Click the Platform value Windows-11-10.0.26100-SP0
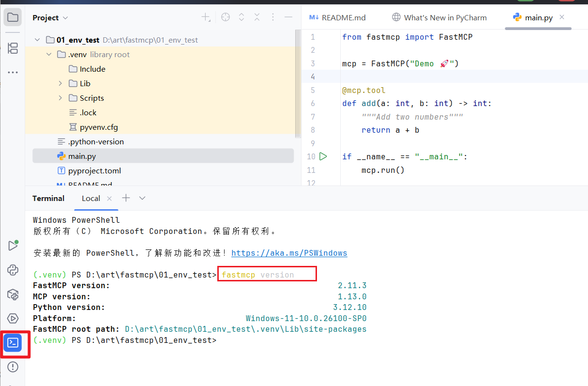 [x=306, y=318]
